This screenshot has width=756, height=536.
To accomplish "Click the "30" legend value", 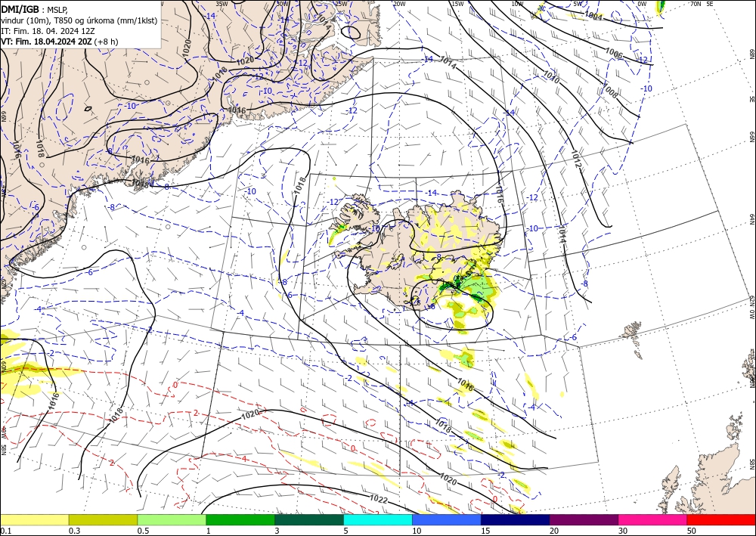I will [x=623, y=531].
